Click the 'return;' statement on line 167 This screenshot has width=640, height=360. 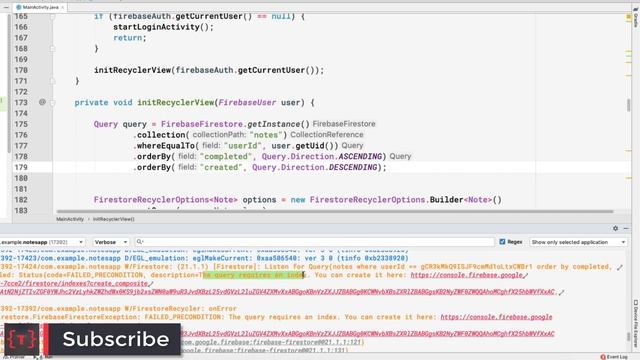130,38
